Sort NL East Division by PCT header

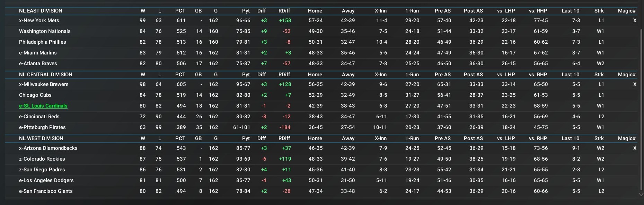pos(180,11)
